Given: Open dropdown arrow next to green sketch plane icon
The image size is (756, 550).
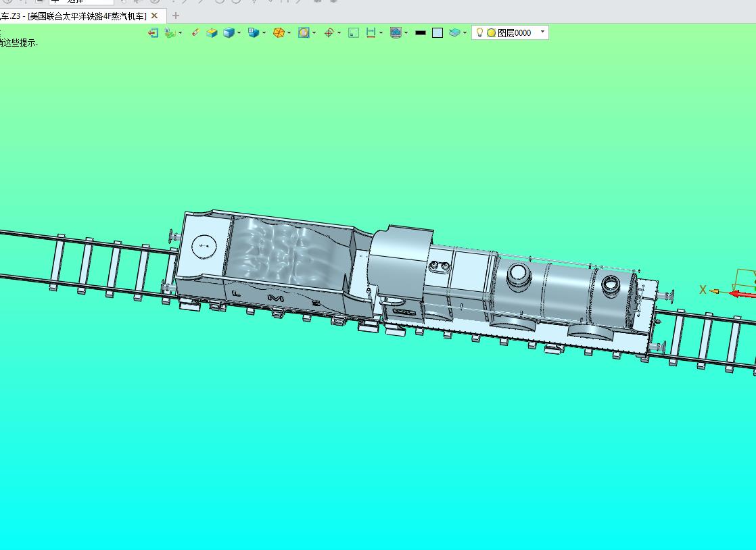Looking at the screenshot, I should 180,32.
